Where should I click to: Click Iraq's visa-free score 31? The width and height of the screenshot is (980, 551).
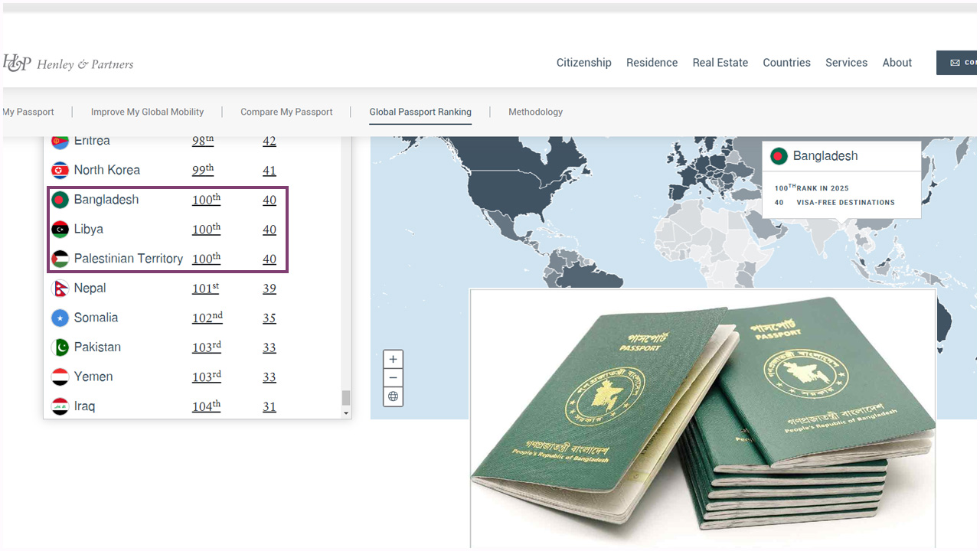pyautogui.click(x=269, y=407)
